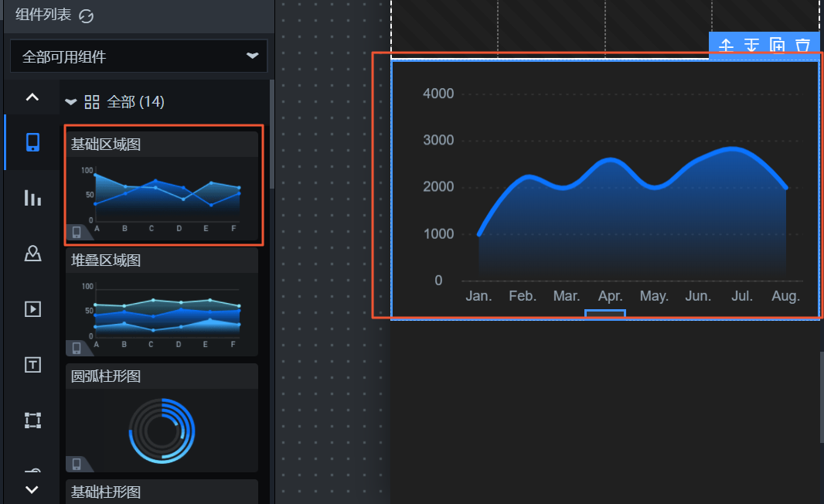This screenshot has width=824, height=504.
Task: Move selected chart down with arrow-down icon
Action: click(751, 45)
